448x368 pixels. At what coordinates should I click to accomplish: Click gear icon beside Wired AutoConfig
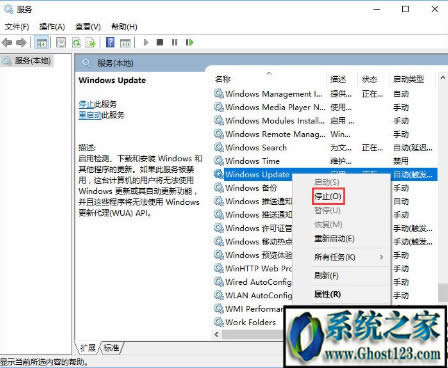(x=219, y=282)
